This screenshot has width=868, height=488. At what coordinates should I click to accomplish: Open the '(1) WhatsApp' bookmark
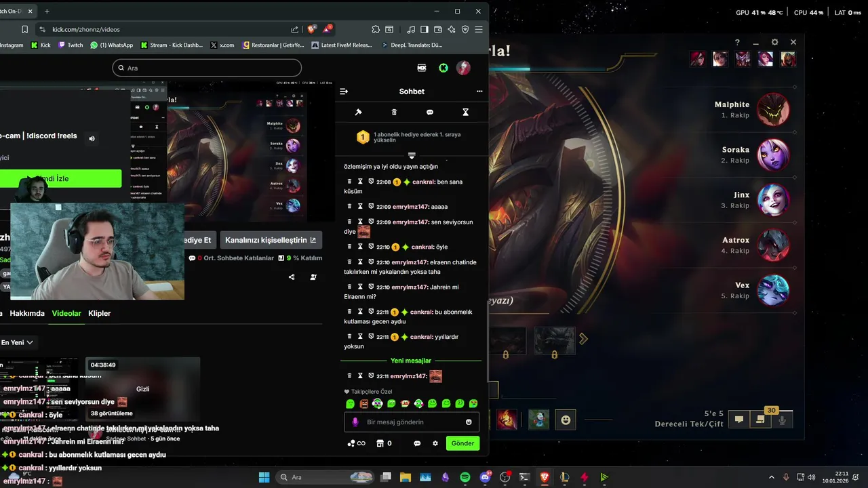click(x=112, y=45)
